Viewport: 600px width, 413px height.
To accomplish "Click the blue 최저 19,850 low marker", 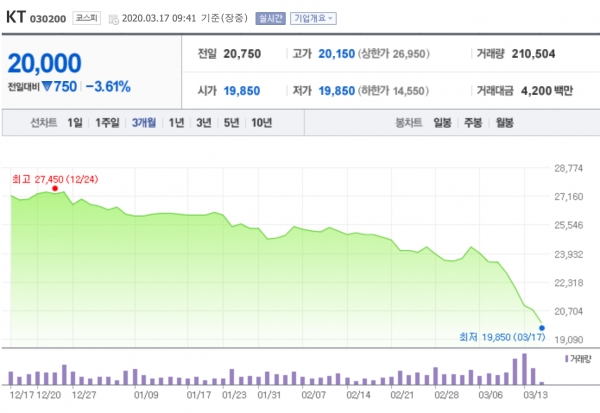I will pos(542,328).
